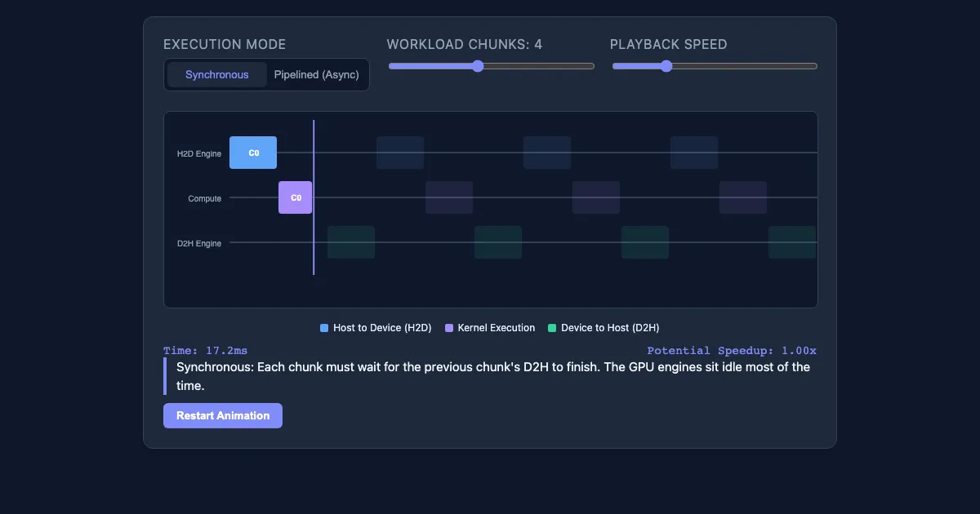Click the Synchronous explanation text
The width and height of the screenshot is (980, 514).
pos(493,376)
